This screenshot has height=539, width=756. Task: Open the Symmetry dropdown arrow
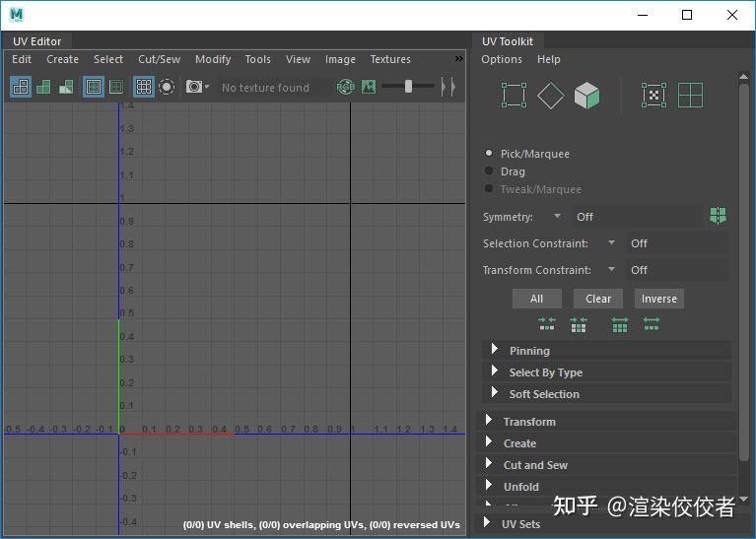(557, 216)
